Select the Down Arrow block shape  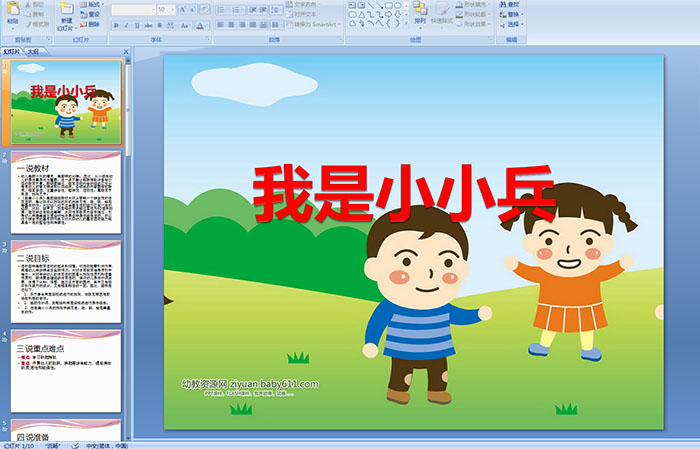(397, 14)
